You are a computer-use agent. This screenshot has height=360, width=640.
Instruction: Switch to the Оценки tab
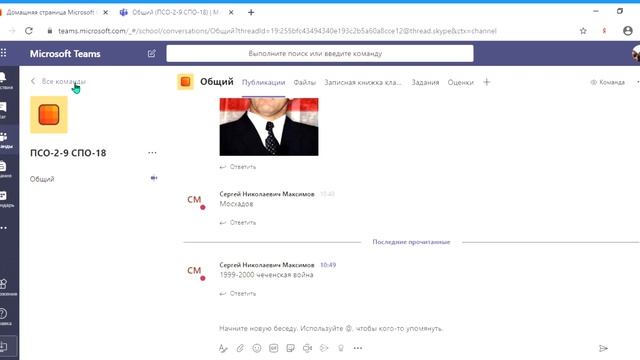(x=460, y=82)
